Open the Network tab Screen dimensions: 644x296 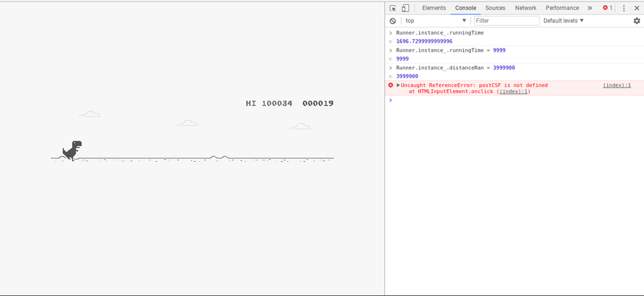click(x=526, y=8)
